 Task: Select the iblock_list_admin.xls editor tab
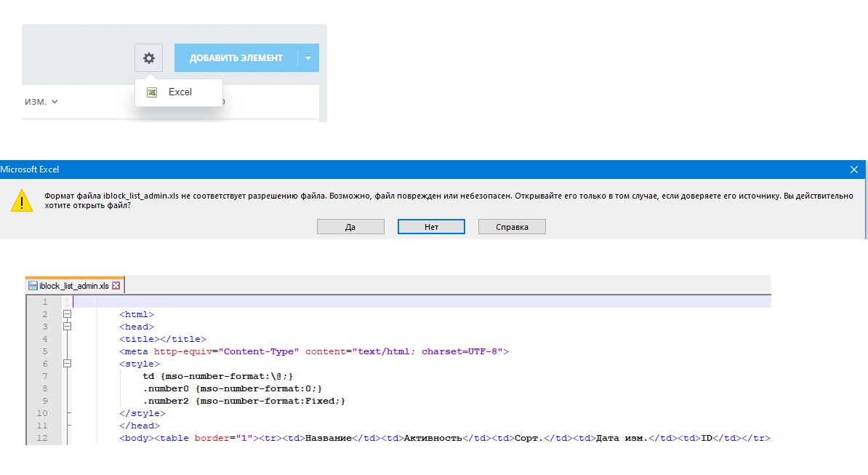pos(75,286)
